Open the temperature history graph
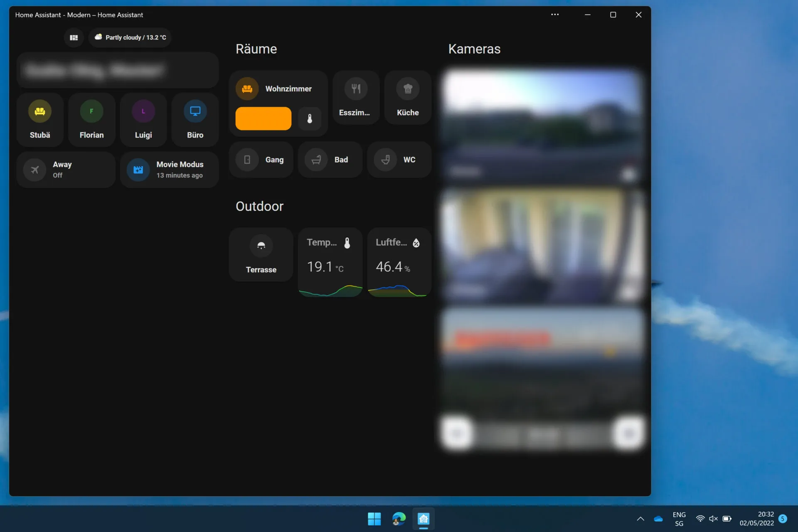 tap(330, 291)
